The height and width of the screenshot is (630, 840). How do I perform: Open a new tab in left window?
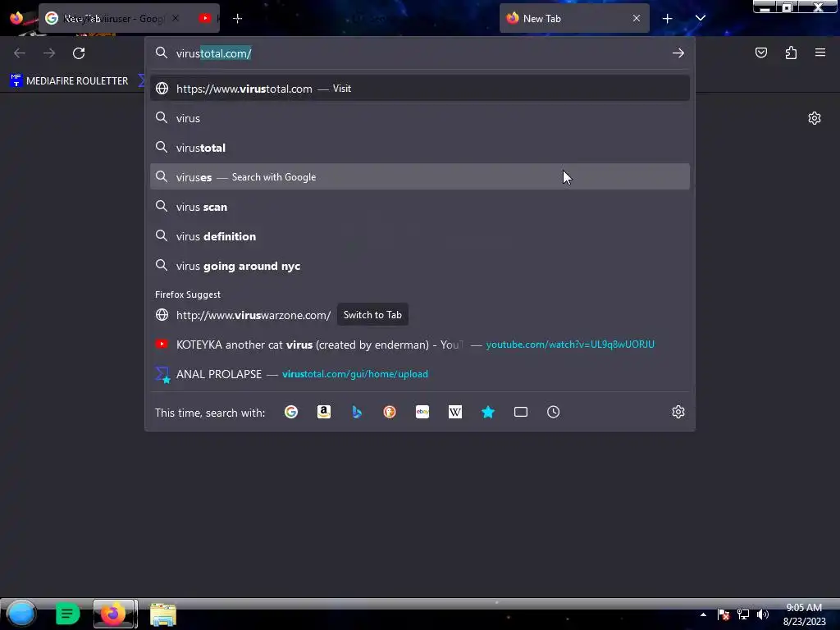pyautogui.click(x=238, y=19)
